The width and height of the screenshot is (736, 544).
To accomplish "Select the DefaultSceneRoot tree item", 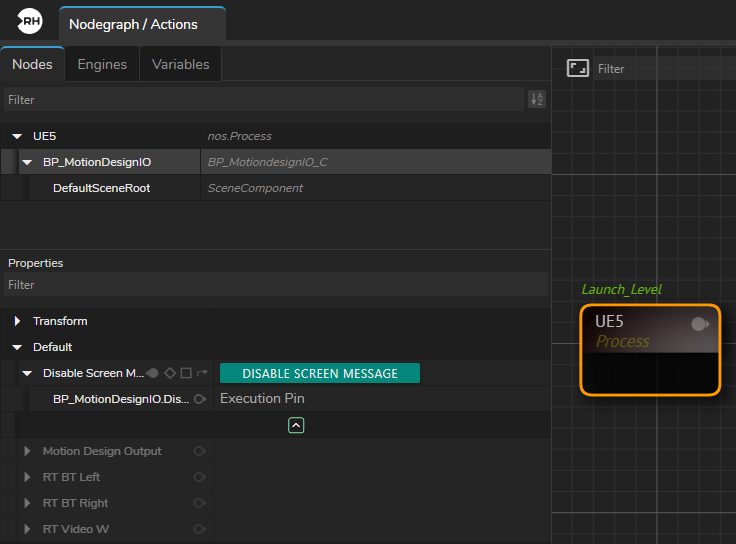I will point(101,188).
